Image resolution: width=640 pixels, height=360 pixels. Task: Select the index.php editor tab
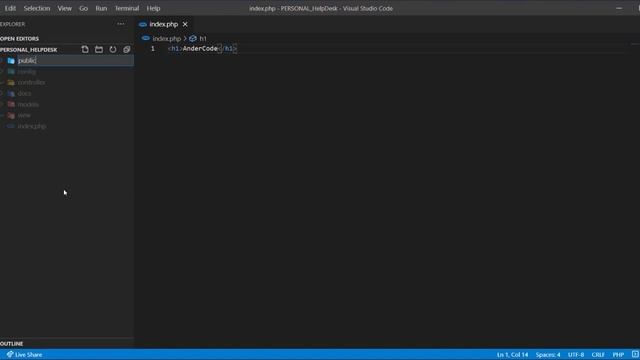(164, 24)
